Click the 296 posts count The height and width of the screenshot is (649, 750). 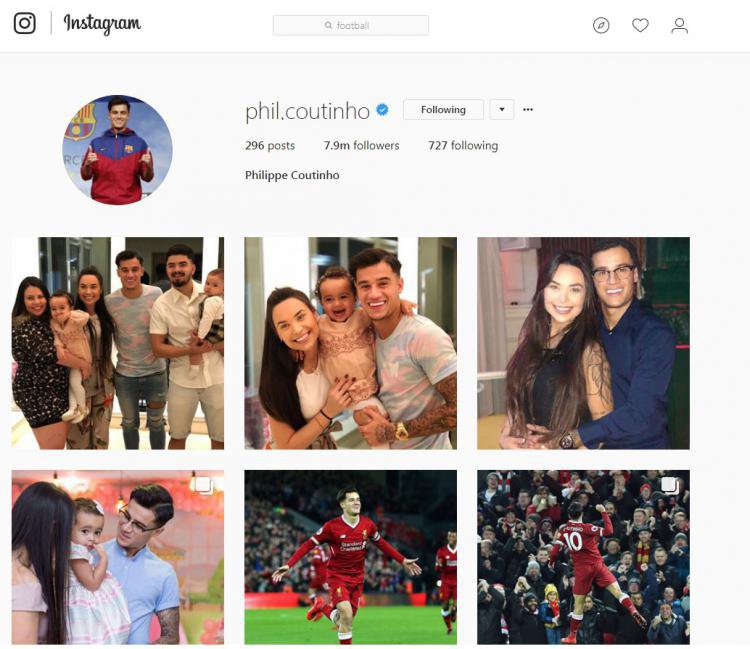click(x=270, y=145)
